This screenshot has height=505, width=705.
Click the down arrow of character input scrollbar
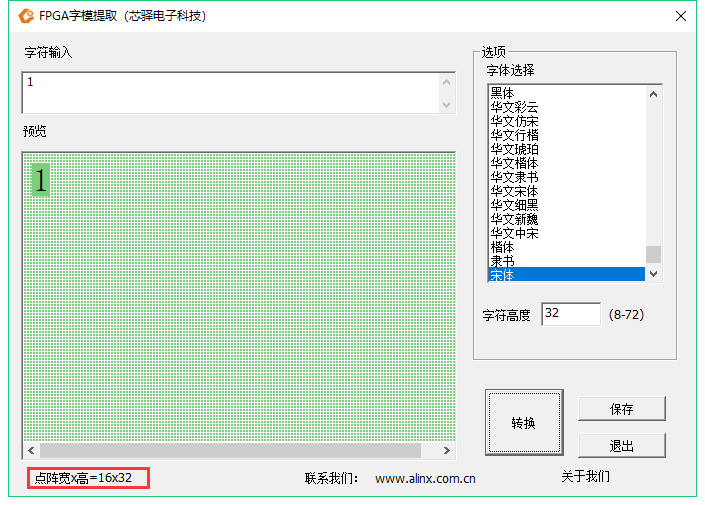[x=446, y=105]
